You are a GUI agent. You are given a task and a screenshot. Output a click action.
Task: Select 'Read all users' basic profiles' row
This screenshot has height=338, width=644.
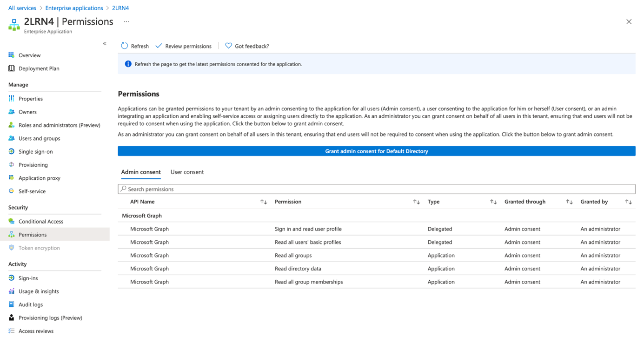377,242
